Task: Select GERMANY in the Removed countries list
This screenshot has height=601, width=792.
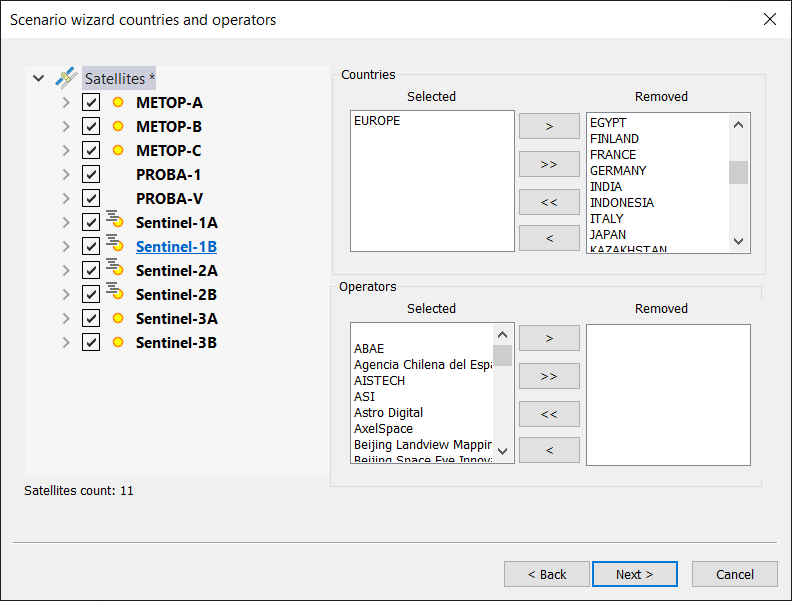Action: pyautogui.click(x=618, y=171)
